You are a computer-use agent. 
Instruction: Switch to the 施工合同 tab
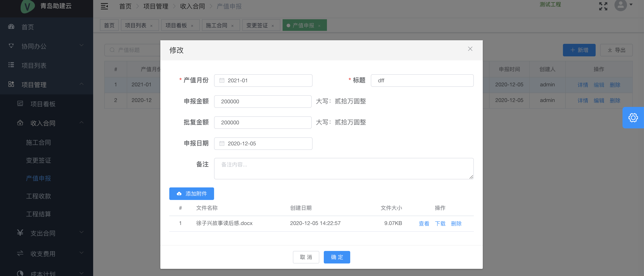pos(217,25)
